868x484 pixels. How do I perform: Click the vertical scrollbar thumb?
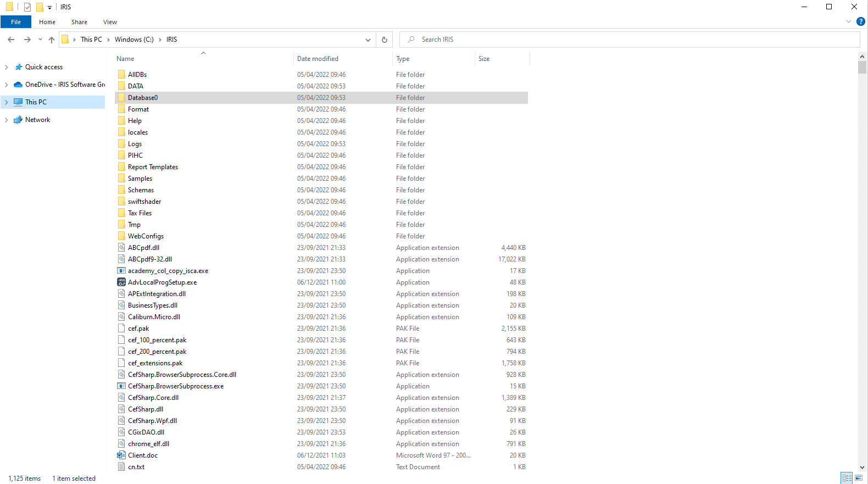862,67
